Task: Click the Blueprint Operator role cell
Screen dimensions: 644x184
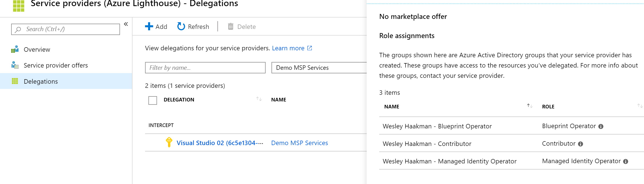Action: click(569, 126)
